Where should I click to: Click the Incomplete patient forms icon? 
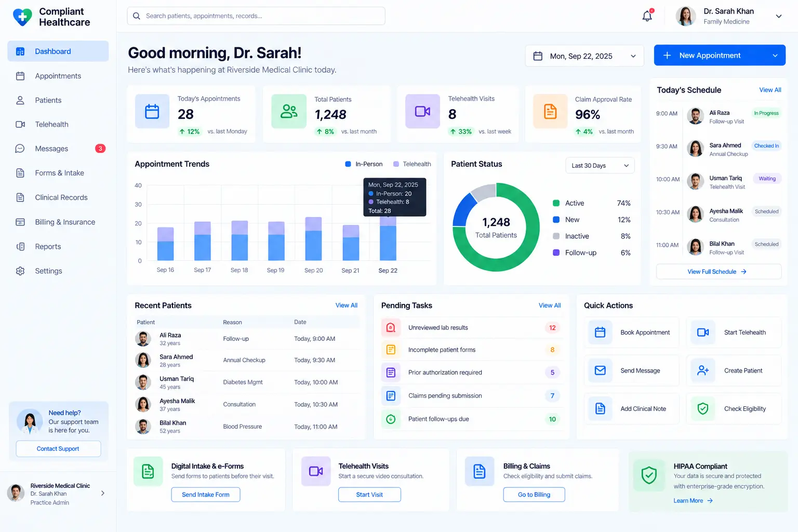(391, 350)
